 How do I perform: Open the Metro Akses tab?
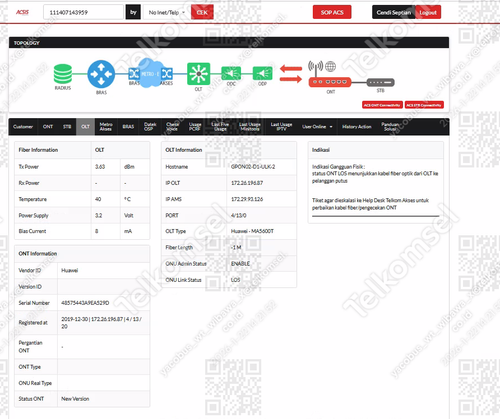pyautogui.click(x=106, y=127)
